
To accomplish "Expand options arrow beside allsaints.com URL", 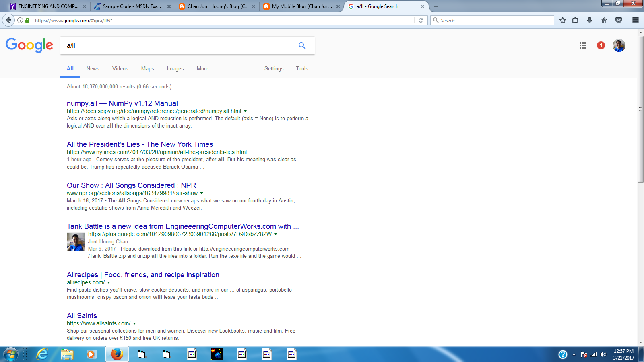I will click(x=134, y=324).
